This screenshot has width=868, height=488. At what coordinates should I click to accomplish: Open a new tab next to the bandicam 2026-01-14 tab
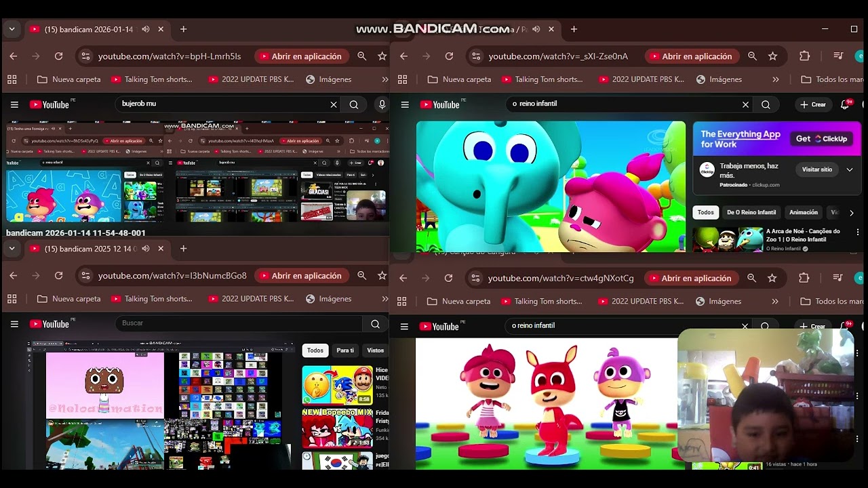coord(183,29)
